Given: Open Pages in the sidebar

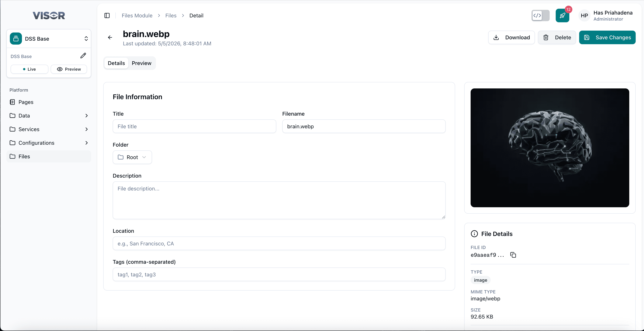Looking at the screenshot, I should pyautogui.click(x=49, y=102).
